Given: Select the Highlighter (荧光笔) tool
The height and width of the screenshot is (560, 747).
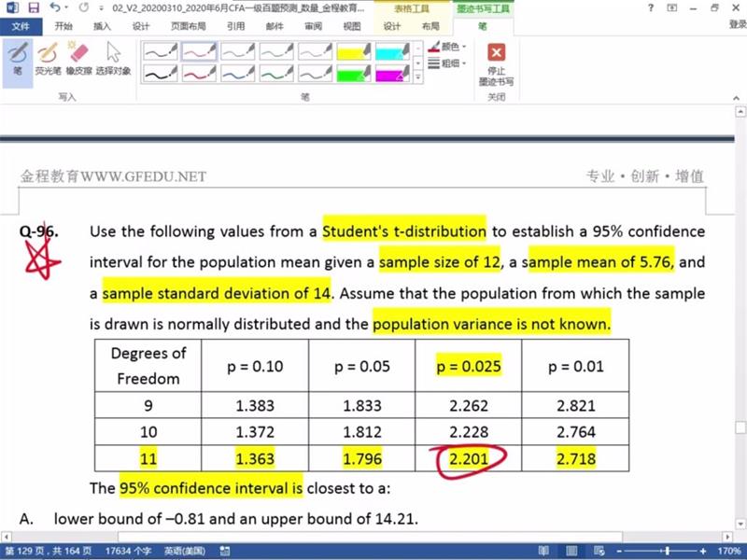Looking at the screenshot, I should (x=48, y=58).
